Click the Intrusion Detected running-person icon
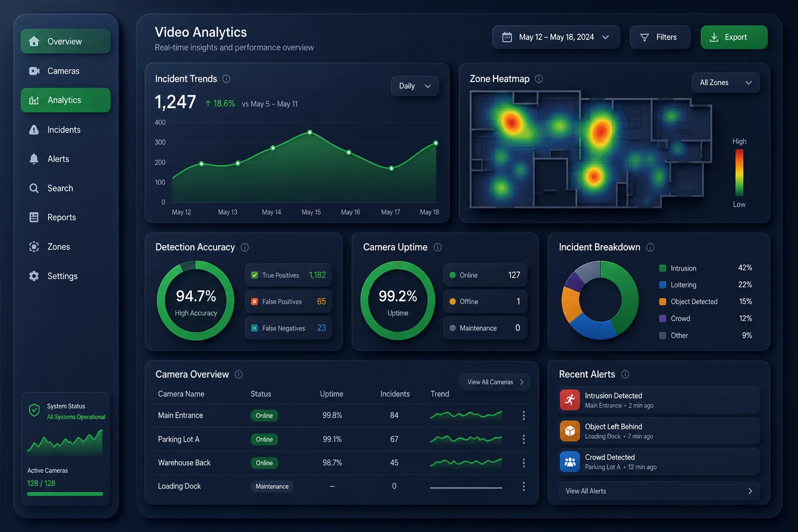Image resolution: width=798 pixels, height=532 pixels. point(570,400)
